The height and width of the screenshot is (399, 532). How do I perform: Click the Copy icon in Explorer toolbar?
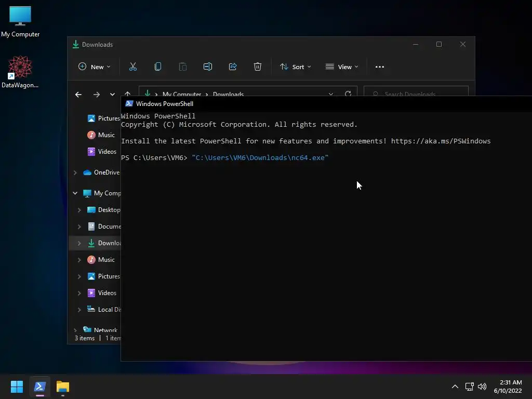coord(158,67)
